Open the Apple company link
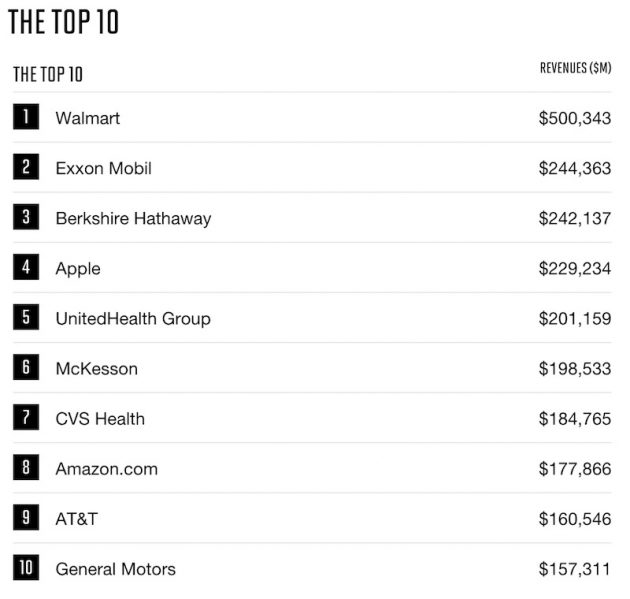This screenshot has height=599, width=630. click(78, 268)
